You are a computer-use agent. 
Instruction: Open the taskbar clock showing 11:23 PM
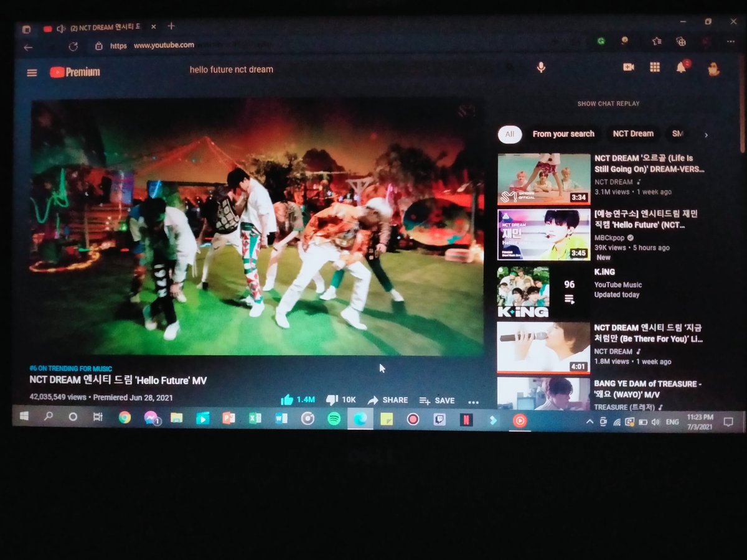[x=700, y=421]
